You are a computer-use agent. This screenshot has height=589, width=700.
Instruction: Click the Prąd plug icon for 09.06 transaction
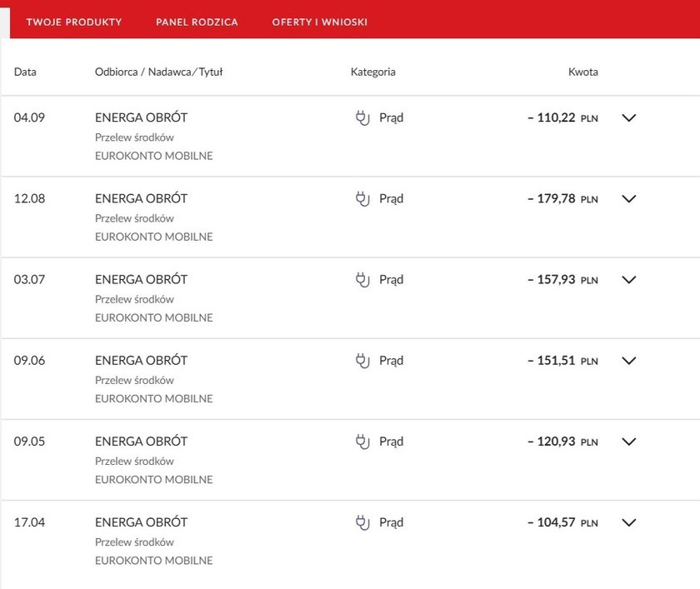pos(362,361)
